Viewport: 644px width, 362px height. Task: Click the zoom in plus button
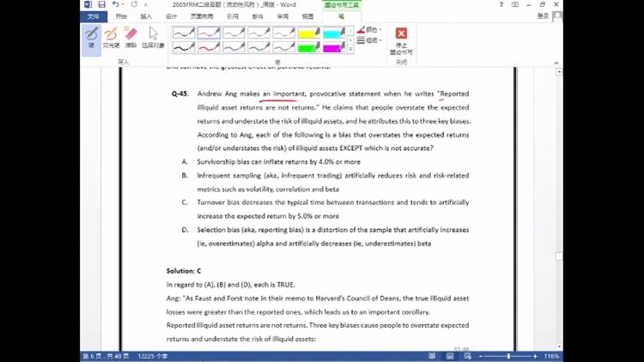coord(535,356)
